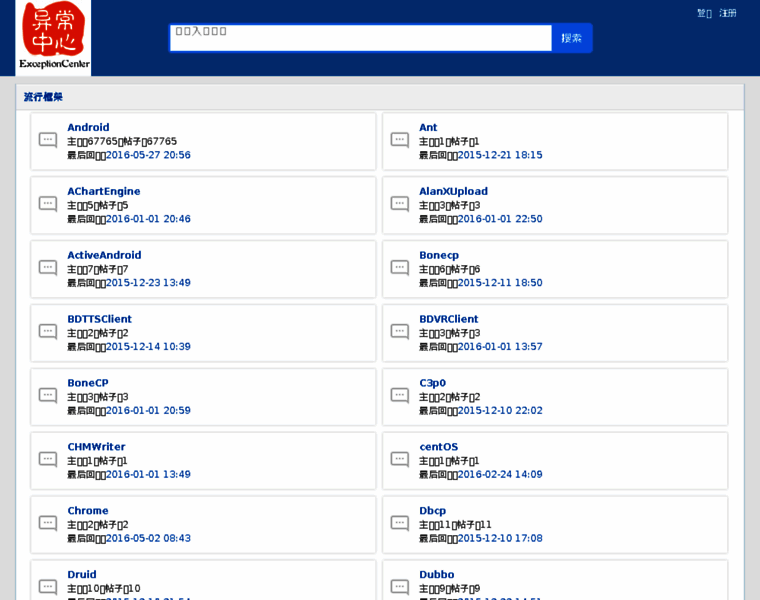Open the AlanXUpload forum link

coord(453,191)
